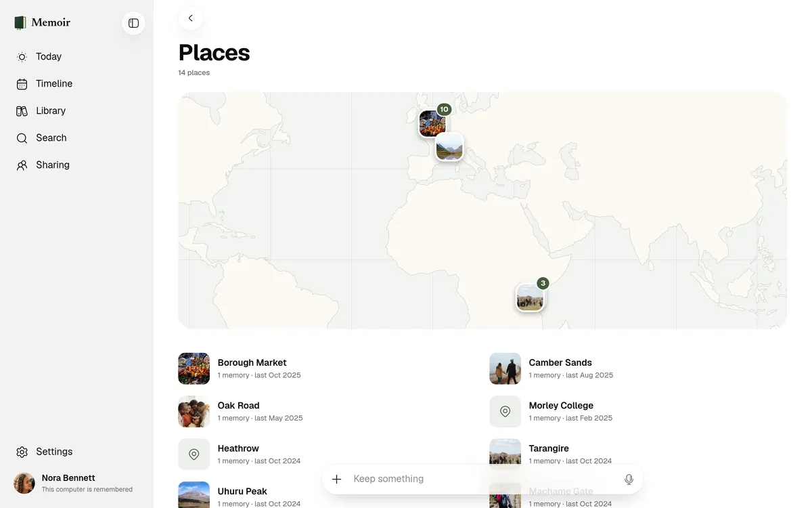The height and width of the screenshot is (508, 812).
Task: Click the map cluster badge showing 3
Action: pyautogui.click(x=543, y=283)
